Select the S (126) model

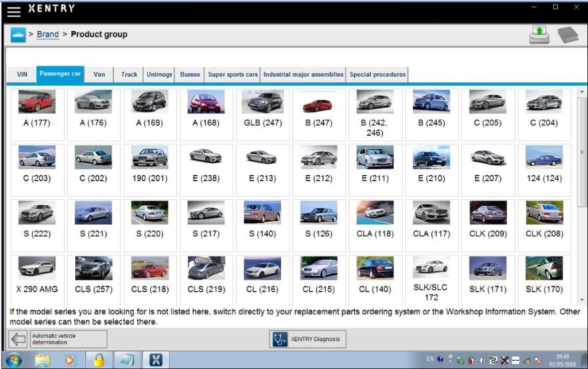[319, 225]
